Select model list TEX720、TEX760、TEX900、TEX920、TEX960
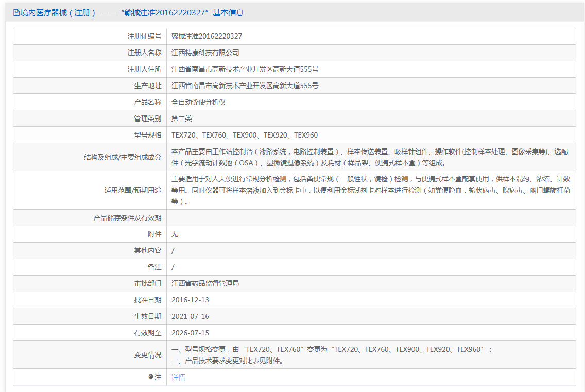The height and width of the screenshot is (392, 585). coord(245,135)
